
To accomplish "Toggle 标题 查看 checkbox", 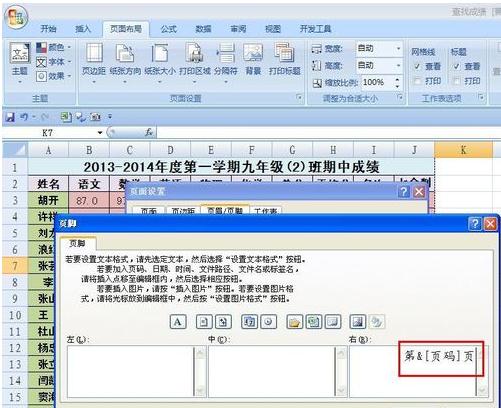I will point(457,67).
